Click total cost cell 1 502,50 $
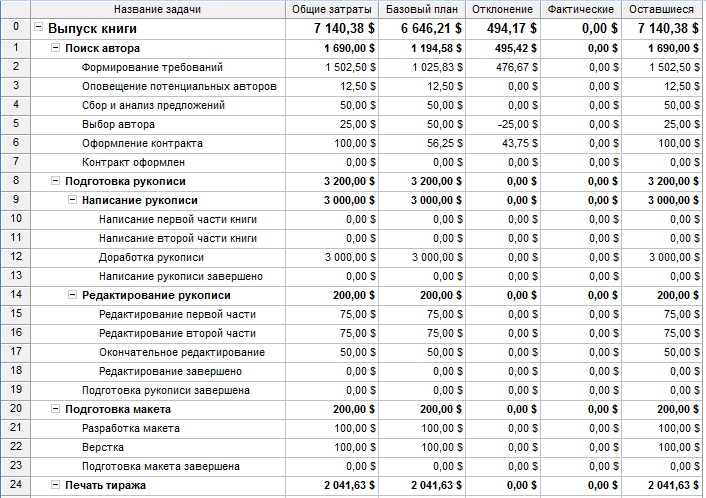The image size is (706, 498). [x=332, y=68]
